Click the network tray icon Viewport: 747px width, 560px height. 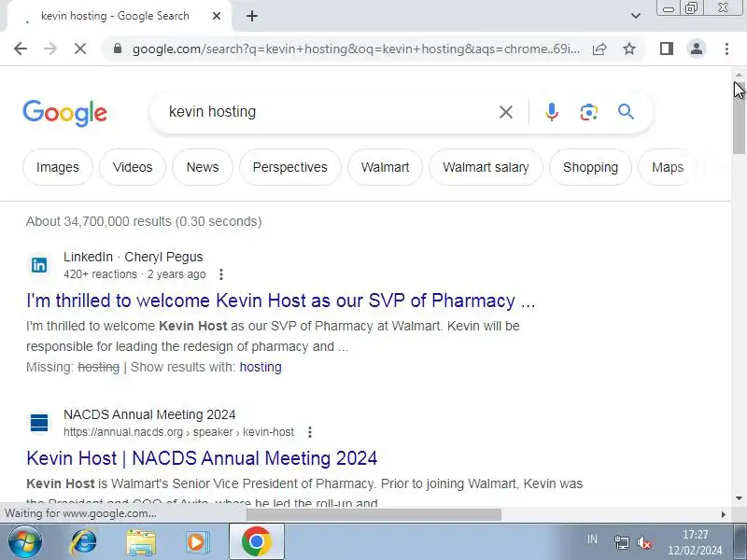[x=621, y=542]
